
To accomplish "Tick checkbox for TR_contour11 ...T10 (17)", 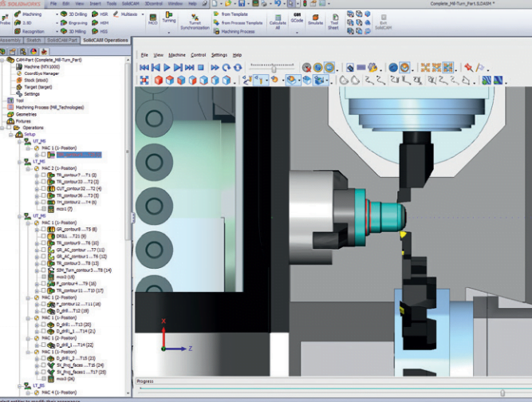I will click(x=43, y=290).
